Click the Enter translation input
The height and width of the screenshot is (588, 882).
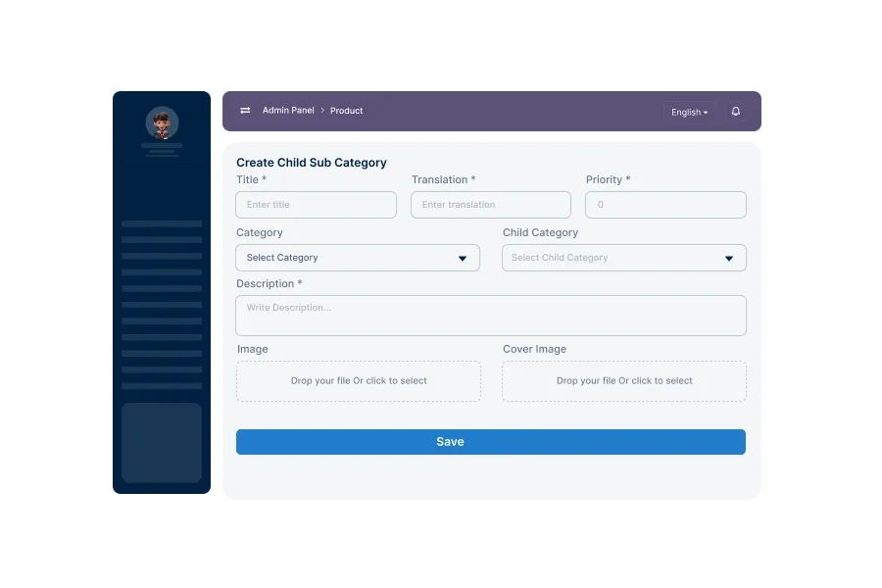(491, 205)
